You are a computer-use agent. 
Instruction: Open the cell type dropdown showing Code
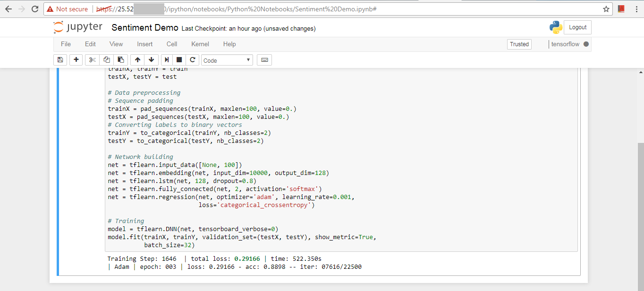click(x=227, y=60)
